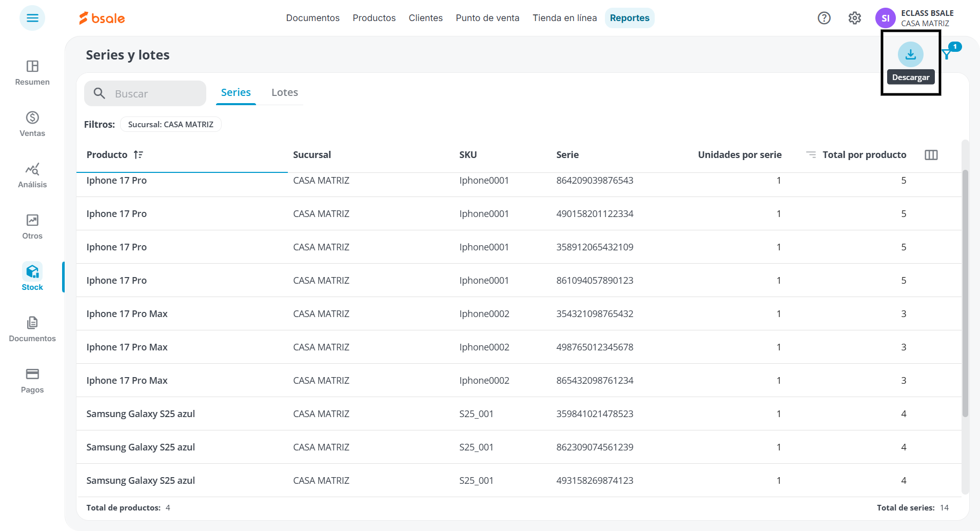Click serie 862309074561239

click(x=595, y=447)
